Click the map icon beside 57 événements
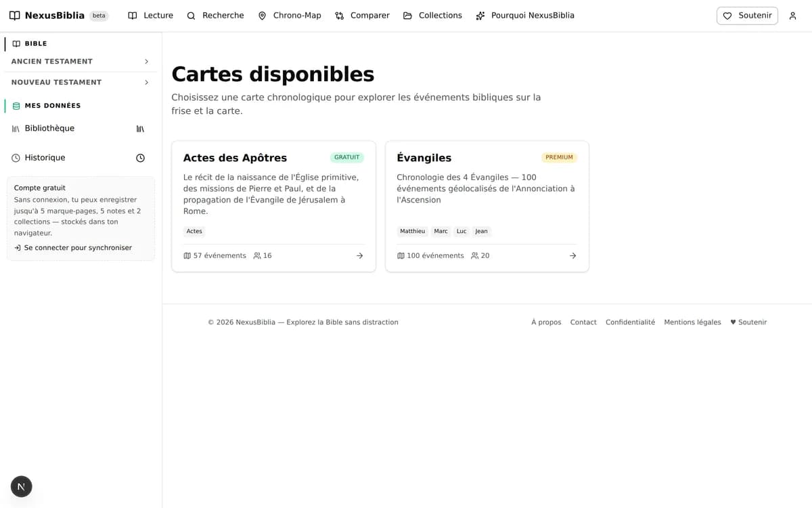The height and width of the screenshot is (508, 812). 187,256
